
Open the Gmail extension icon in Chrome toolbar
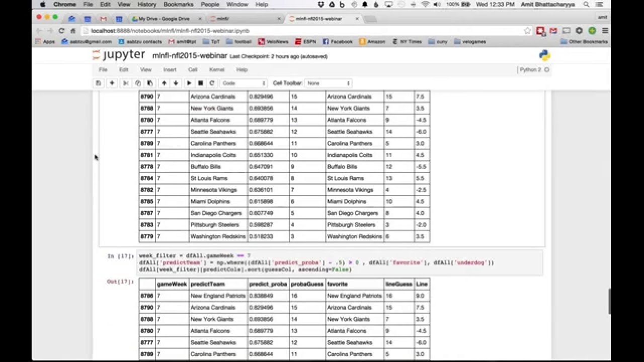[x=553, y=31]
